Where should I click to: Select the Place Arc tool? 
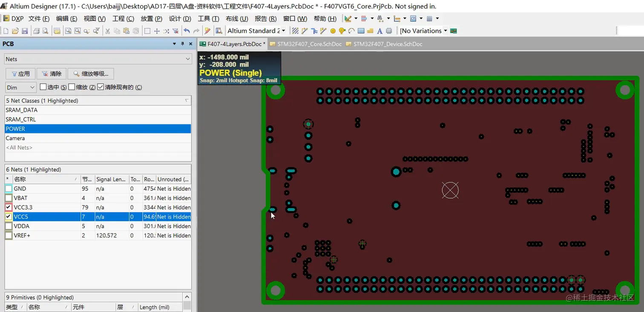tap(351, 31)
